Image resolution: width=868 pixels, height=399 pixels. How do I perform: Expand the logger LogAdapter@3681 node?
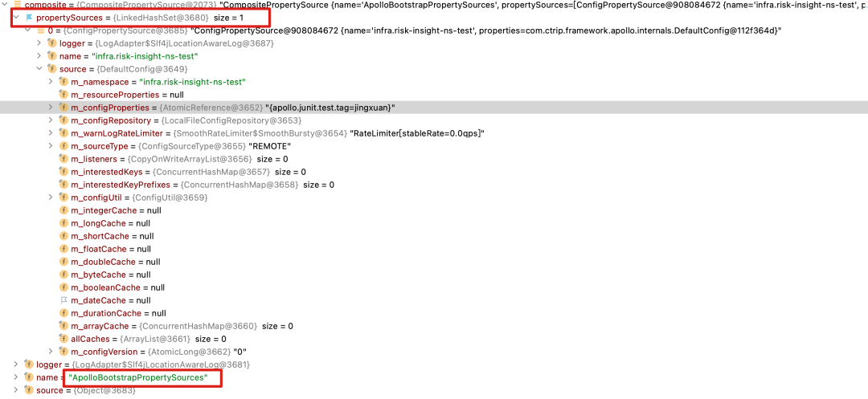(15, 364)
